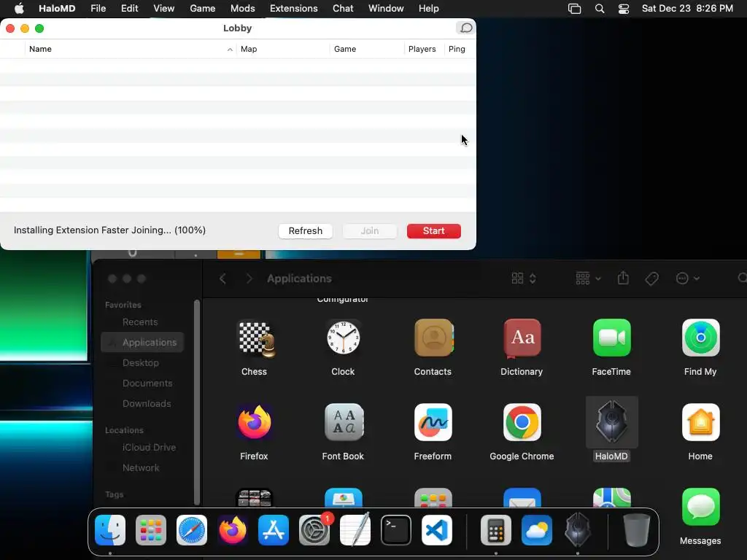Change Finder icon view mode selector

524,279
